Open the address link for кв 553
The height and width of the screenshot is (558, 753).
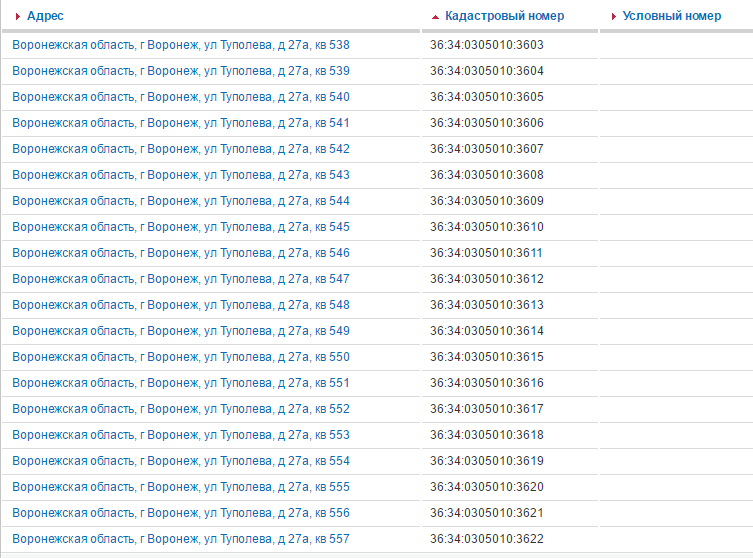pyautogui.click(x=181, y=435)
